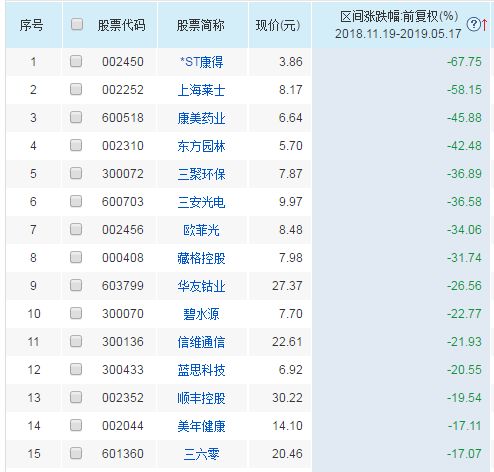Image resolution: width=494 pixels, height=472 pixels.
Task: Open the 碧水源 stock link
Action: (x=201, y=314)
